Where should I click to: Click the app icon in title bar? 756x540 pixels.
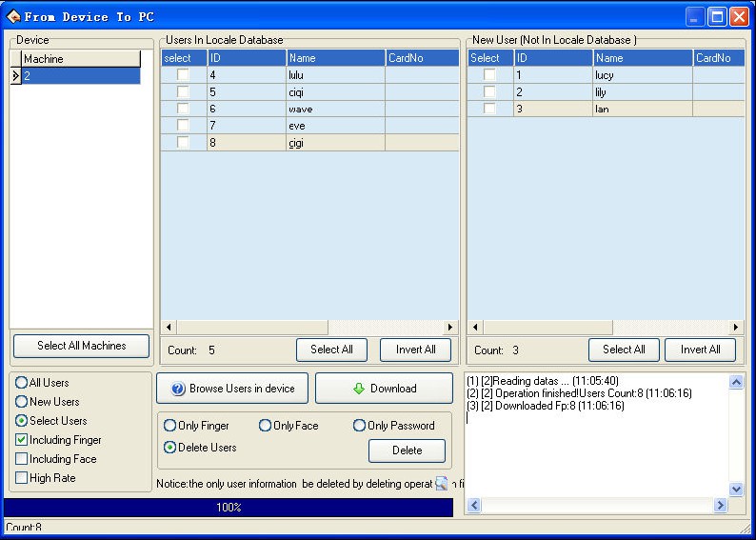click(13, 16)
